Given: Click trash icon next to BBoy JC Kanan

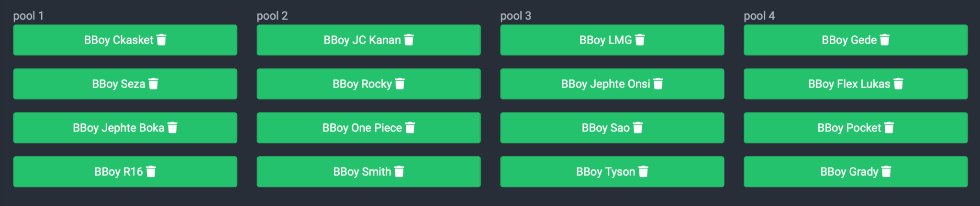Looking at the screenshot, I should [409, 40].
